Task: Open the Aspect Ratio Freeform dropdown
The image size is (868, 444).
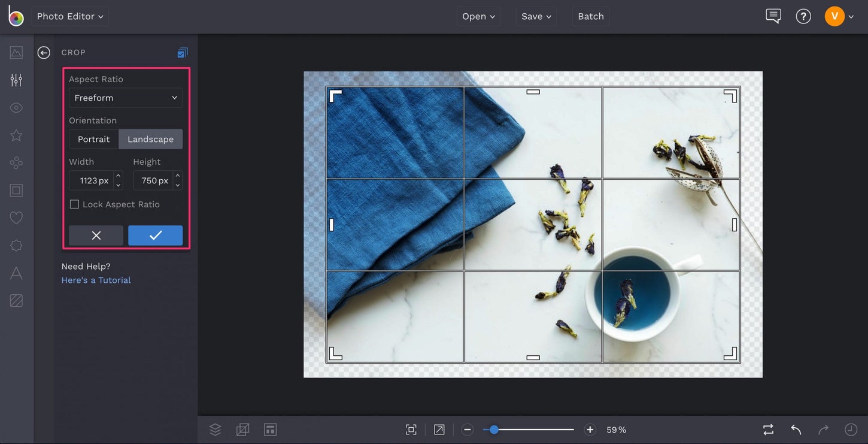Action: [125, 98]
